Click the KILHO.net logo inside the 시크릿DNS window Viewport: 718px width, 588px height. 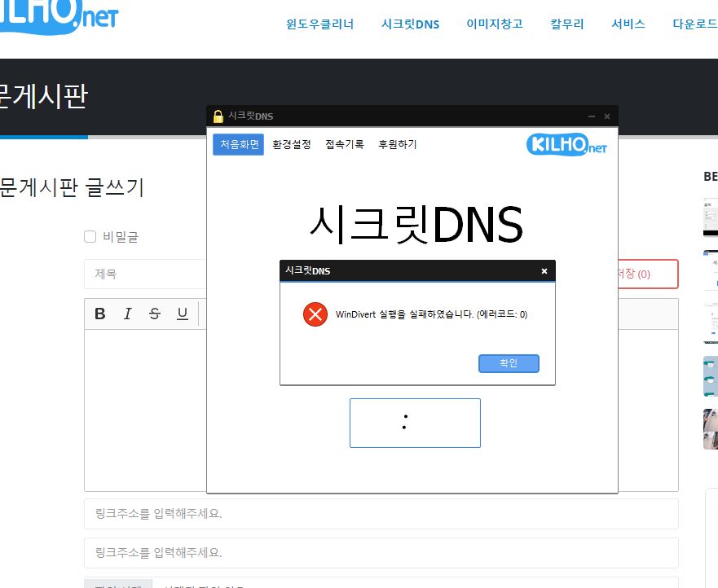tap(567, 145)
